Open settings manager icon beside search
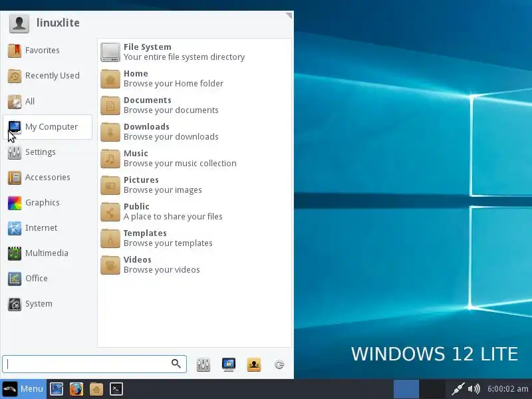Image resolution: width=532 pixels, height=399 pixels. (203, 364)
